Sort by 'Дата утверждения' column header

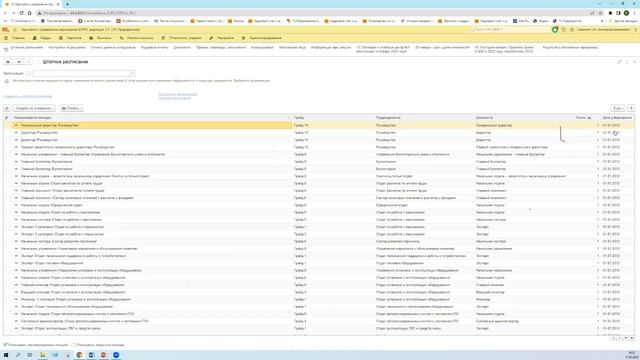617,118
